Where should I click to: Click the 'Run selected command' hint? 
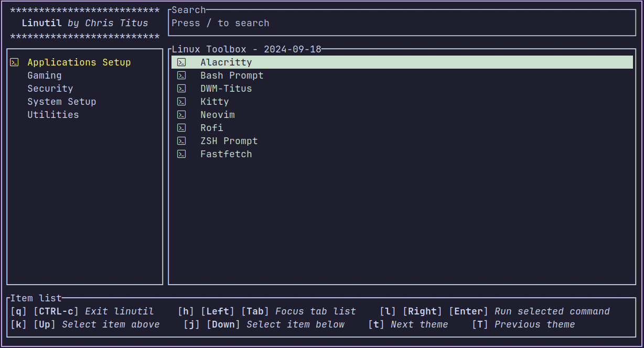point(552,311)
